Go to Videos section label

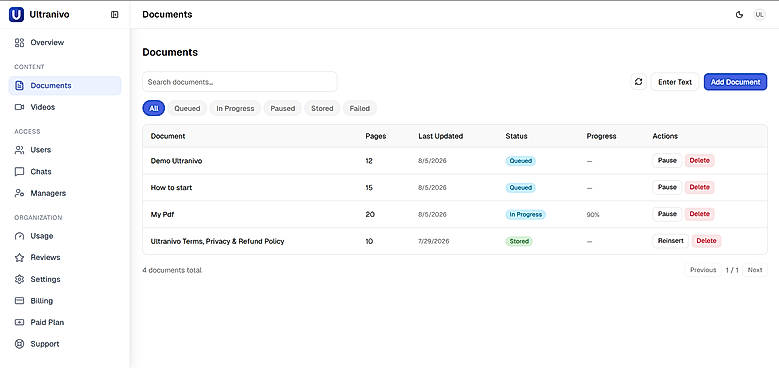43,107
